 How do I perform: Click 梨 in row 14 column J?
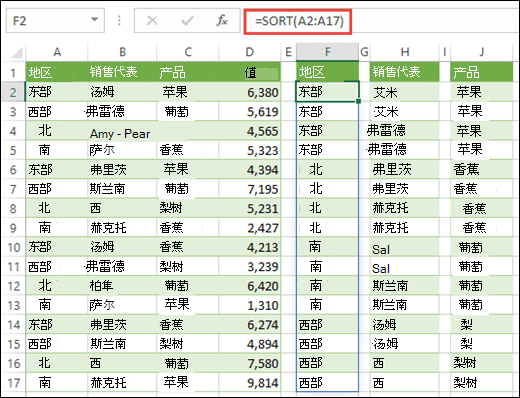point(466,324)
